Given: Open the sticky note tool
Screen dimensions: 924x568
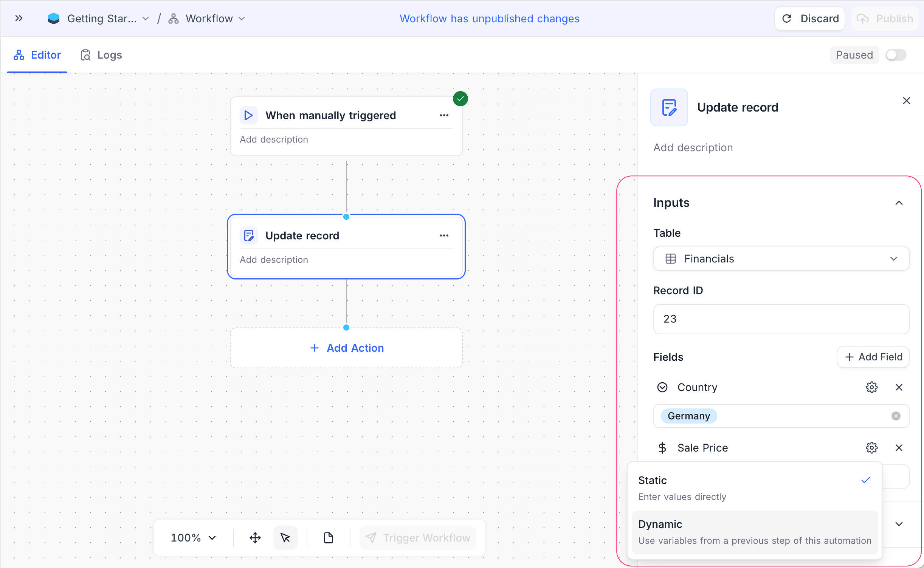Looking at the screenshot, I should point(328,537).
